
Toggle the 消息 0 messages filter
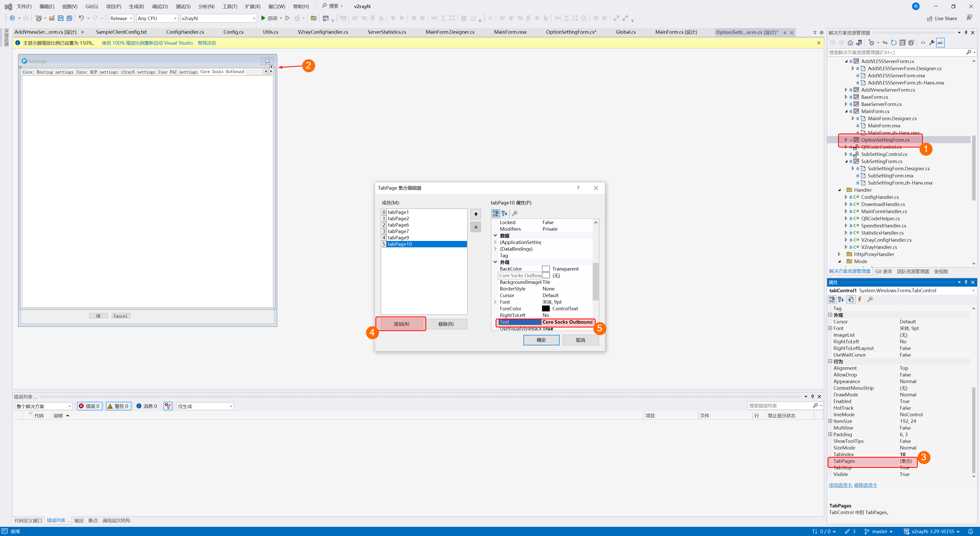tap(146, 406)
